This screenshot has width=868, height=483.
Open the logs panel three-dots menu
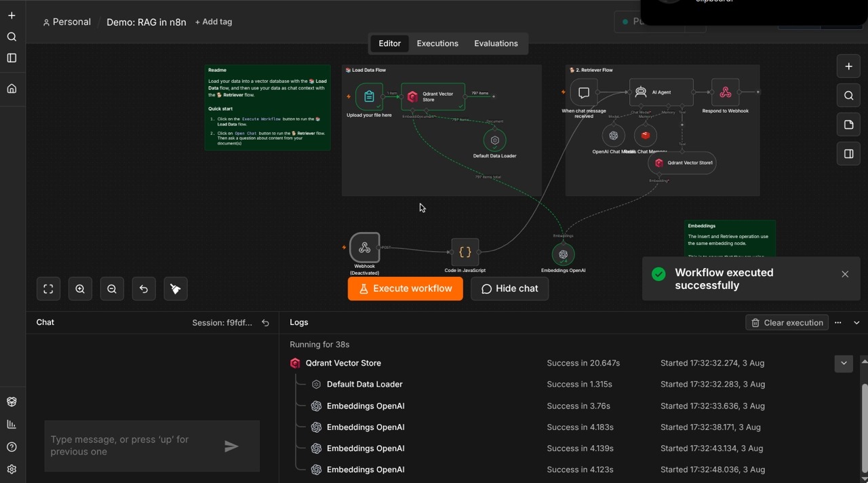(x=838, y=323)
